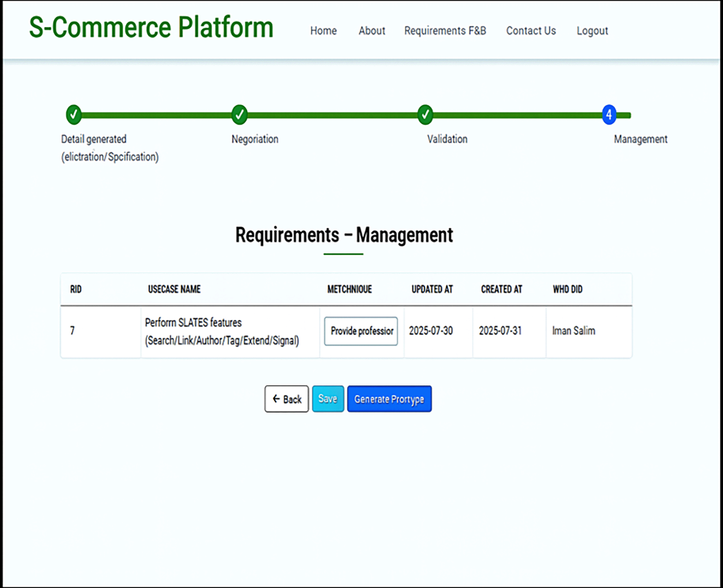Navigate to Contact Us

tap(531, 31)
